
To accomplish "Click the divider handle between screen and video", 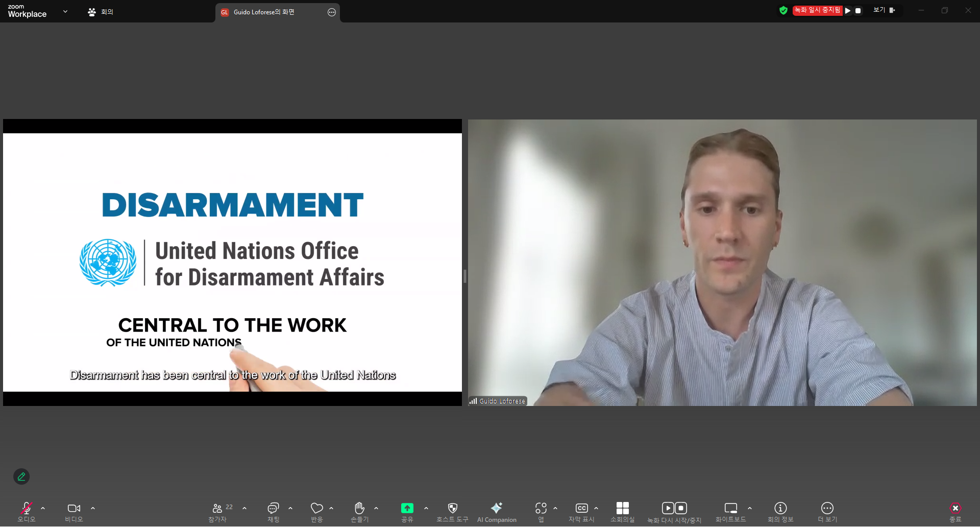I will coord(465,276).
